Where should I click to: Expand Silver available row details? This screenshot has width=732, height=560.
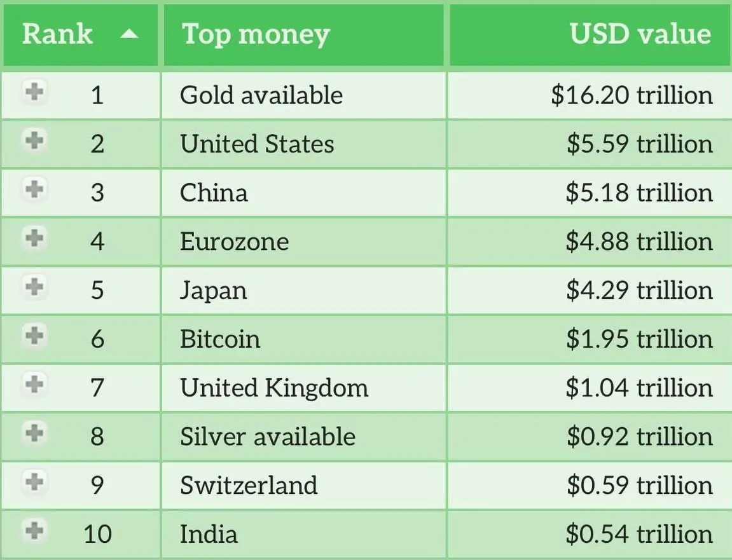click(x=34, y=433)
